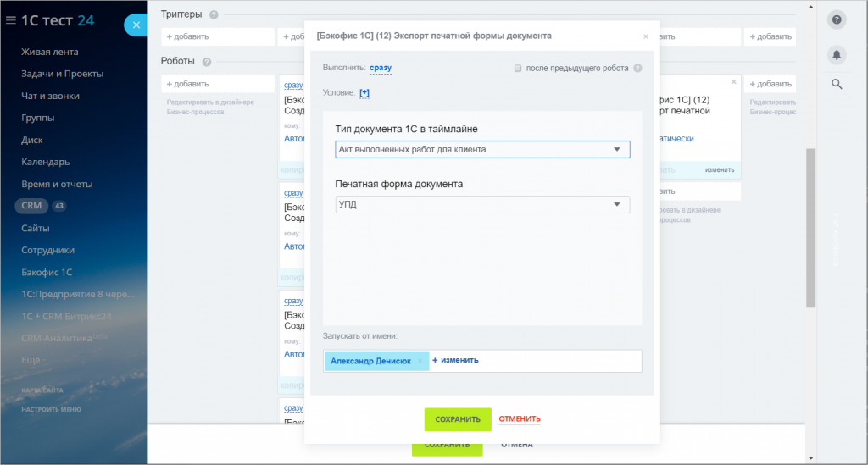Click the page's vertical scrollbar thumb
Viewport: 868px width, 465px height.
click(x=810, y=228)
